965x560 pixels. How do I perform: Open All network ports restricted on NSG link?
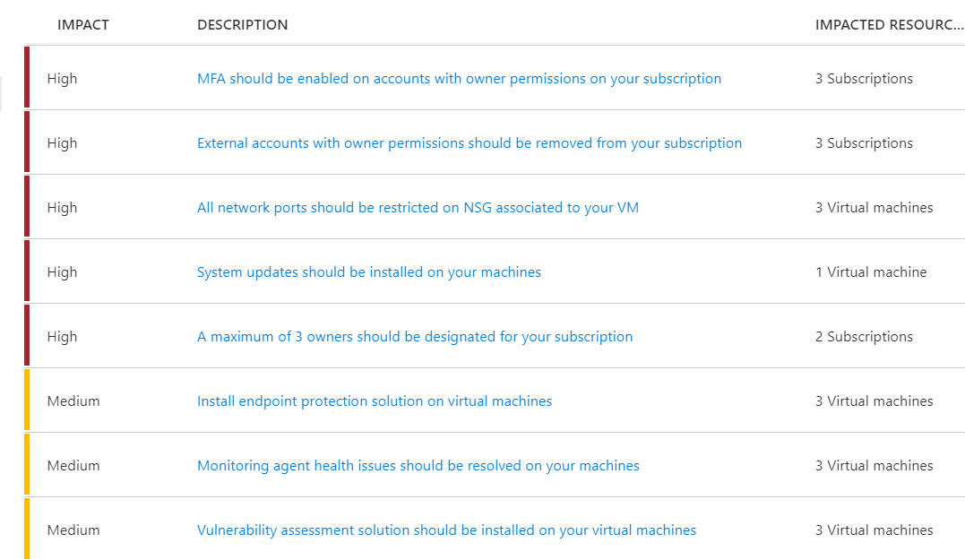(x=418, y=208)
